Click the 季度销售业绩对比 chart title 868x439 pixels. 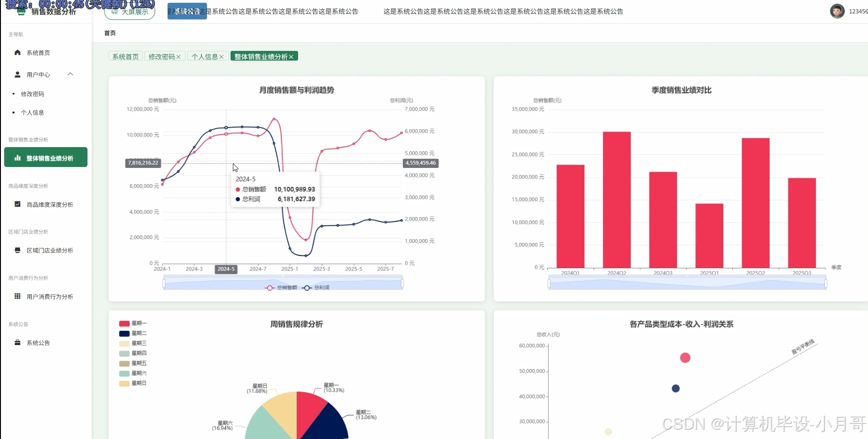(681, 90)
